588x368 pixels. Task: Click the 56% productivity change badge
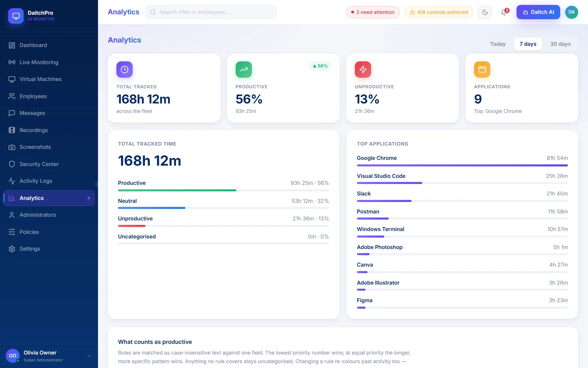point(320,66)
